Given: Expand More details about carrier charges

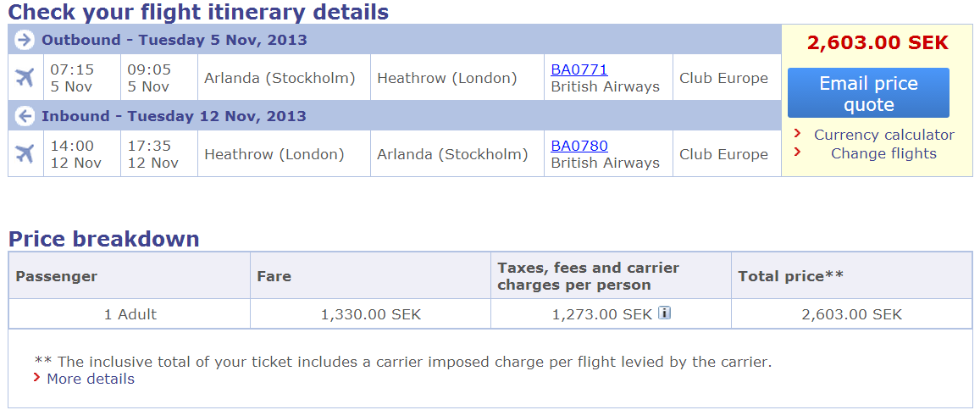Looking at the screenshot, I should [x=91, y=379].
